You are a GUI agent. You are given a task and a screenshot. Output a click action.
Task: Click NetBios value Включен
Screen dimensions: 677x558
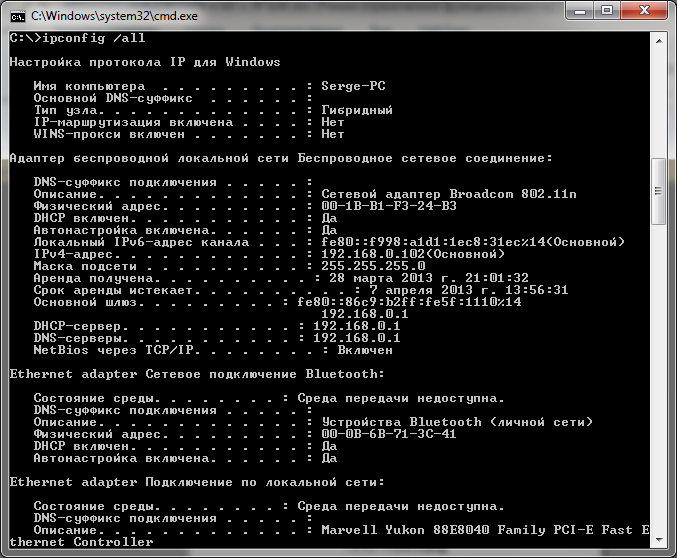point(365,350)
